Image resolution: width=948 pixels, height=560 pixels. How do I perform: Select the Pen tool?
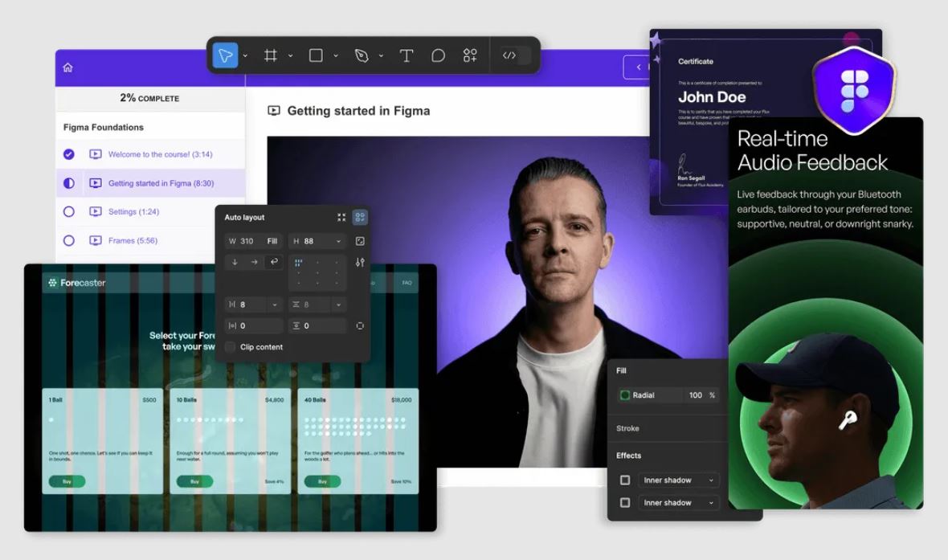[x=362, y=55]
